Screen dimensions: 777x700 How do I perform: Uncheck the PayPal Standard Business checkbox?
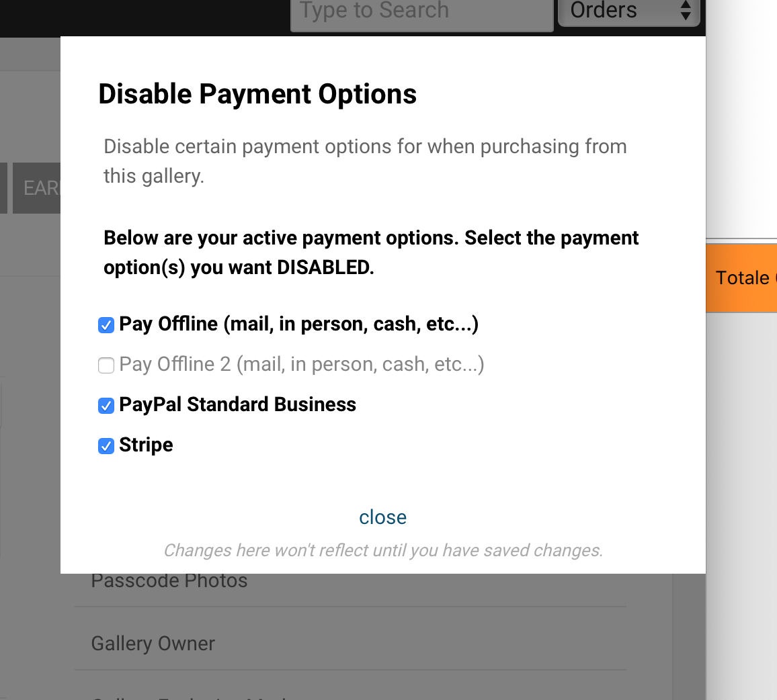pos(106,406)
